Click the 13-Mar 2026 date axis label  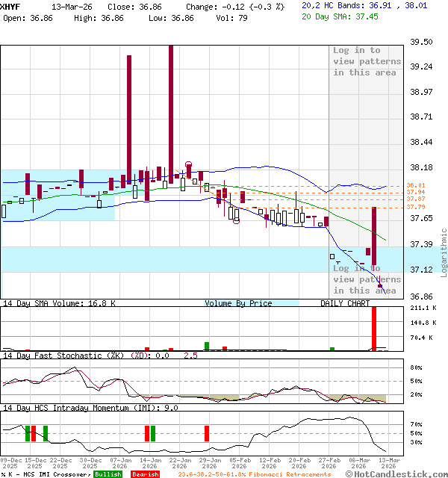coord(388,464)
